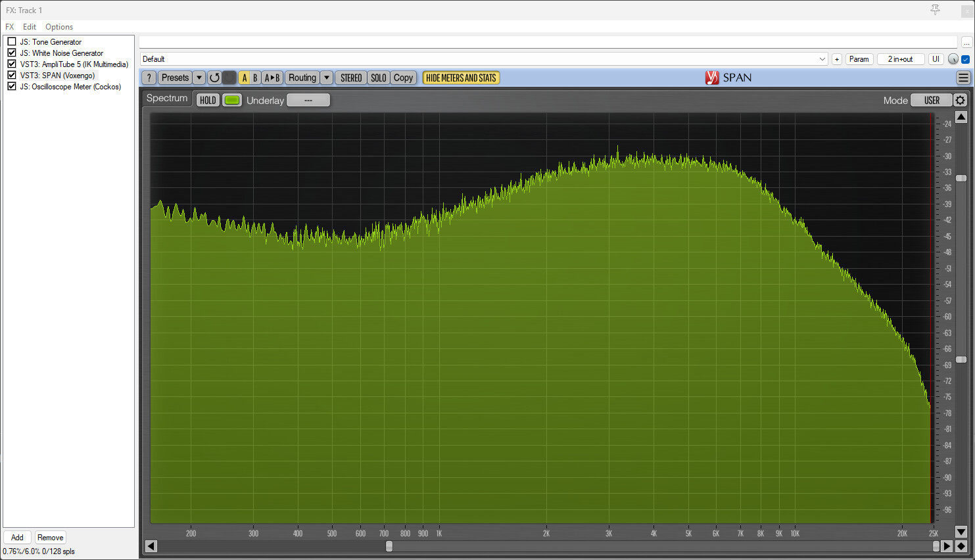Open the SPAN help question-mark button
The width and height of the screenshot is (975, 560).
pyautogui.click(x=149, y=78)
